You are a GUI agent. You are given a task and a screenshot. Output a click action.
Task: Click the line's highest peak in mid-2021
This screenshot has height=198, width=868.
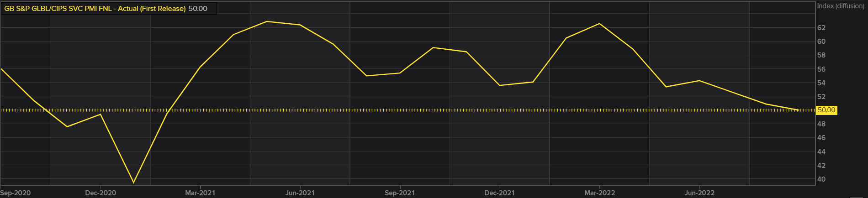point(267,21)
